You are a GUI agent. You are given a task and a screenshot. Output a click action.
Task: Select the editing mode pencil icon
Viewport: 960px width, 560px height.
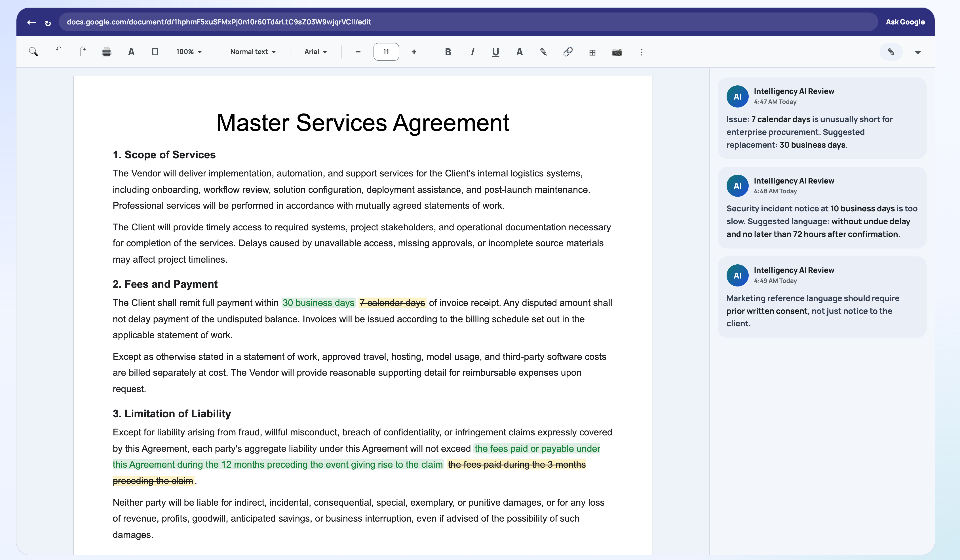(891, 52)
